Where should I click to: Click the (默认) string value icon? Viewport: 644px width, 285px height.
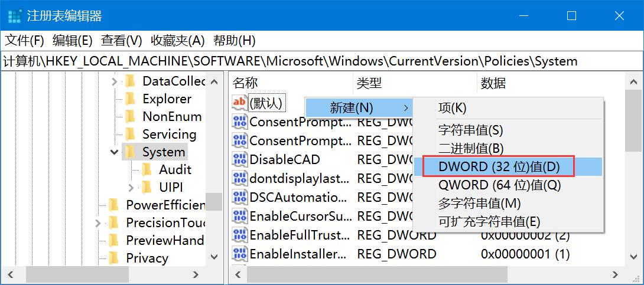tap(239, 103)
